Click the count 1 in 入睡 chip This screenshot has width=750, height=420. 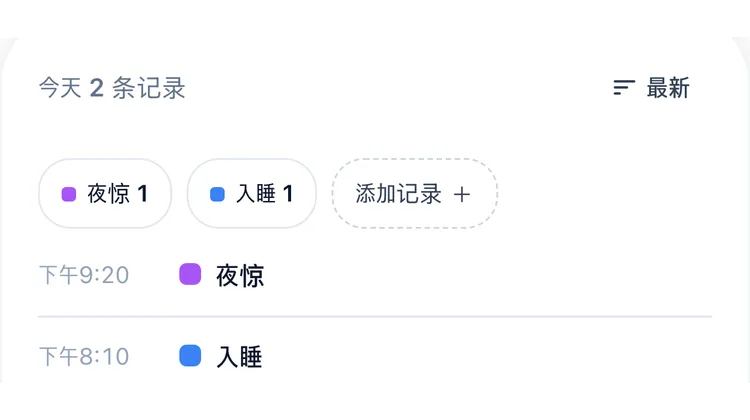(288, 194)
